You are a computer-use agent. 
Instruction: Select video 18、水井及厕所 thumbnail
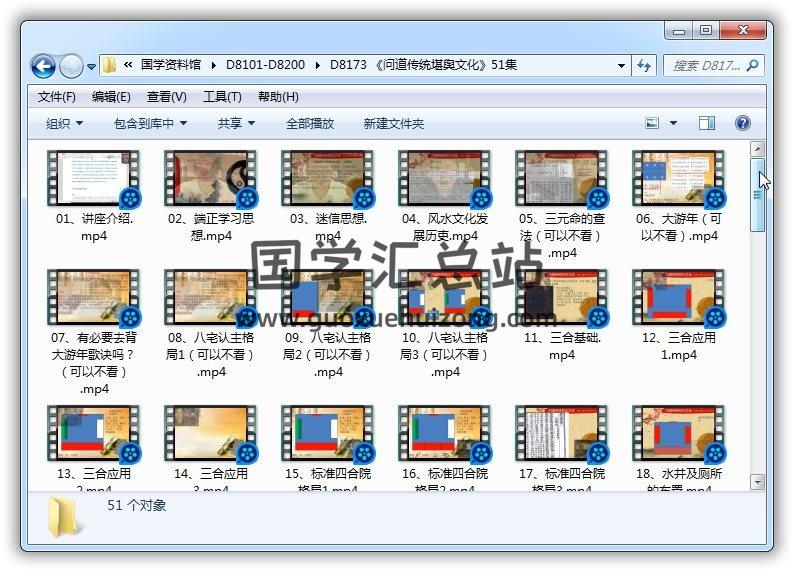tap(679, 433)
